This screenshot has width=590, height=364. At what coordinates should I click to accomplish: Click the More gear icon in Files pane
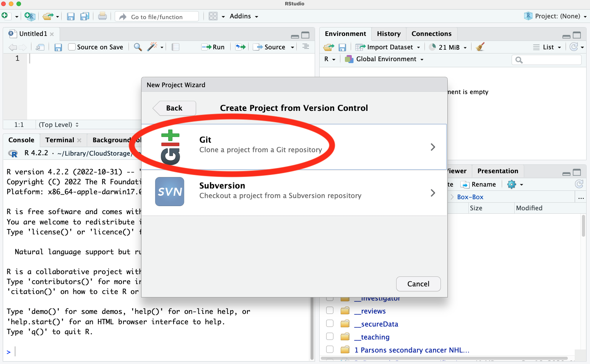[x=512, y=184]
